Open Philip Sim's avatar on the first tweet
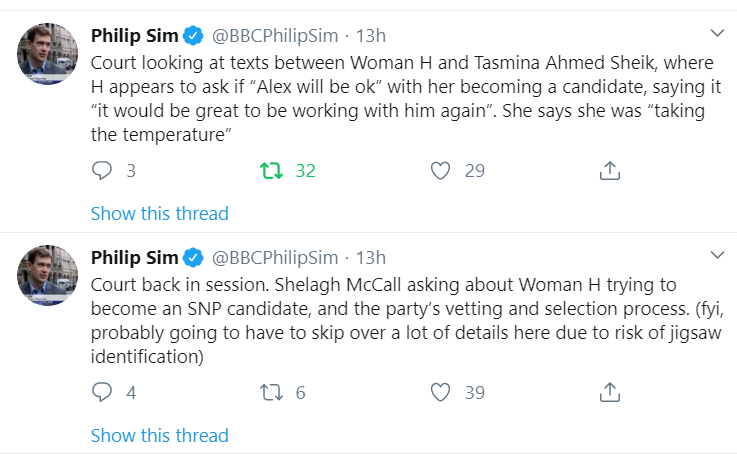 [x=47, y=54]
